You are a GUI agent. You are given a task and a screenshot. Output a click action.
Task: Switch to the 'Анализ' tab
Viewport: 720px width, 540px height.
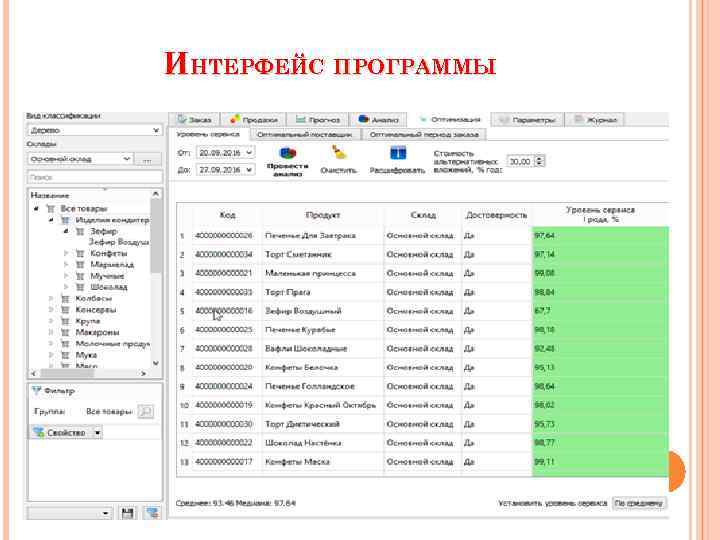tap(377, 119)
